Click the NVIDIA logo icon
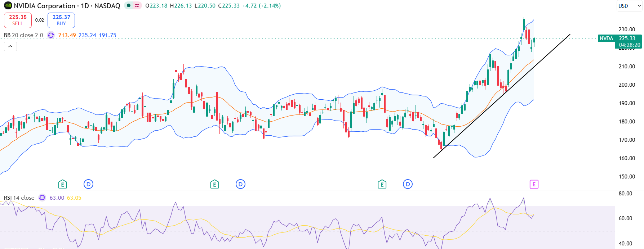Viewport: 644px width, 249px height. [x=8, y=6]
